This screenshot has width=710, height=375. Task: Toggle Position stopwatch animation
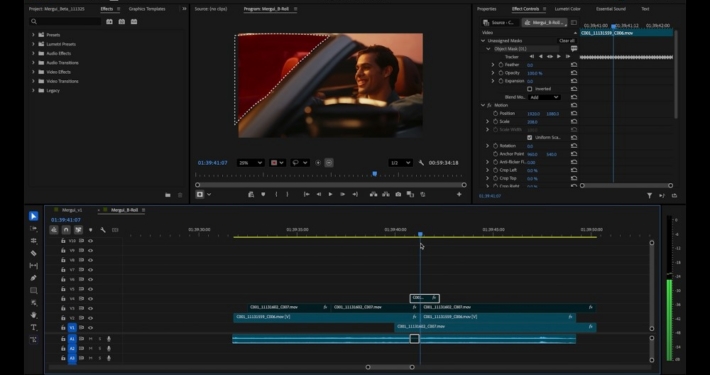(495, 113)
